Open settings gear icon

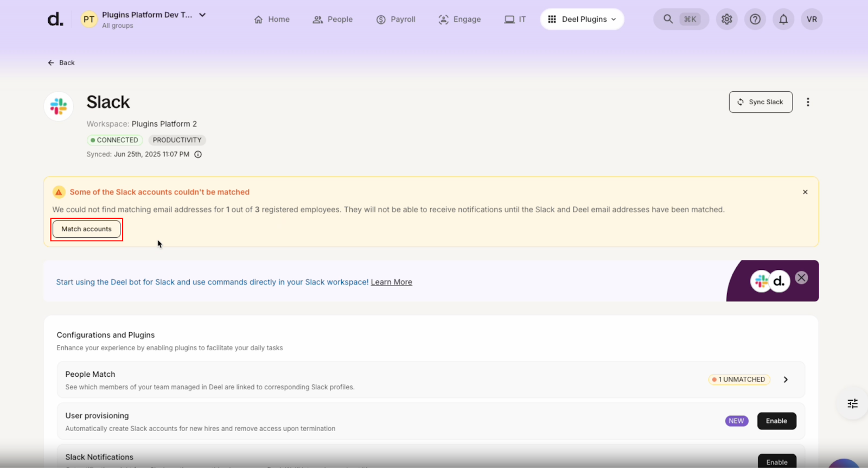pos(727,19)
